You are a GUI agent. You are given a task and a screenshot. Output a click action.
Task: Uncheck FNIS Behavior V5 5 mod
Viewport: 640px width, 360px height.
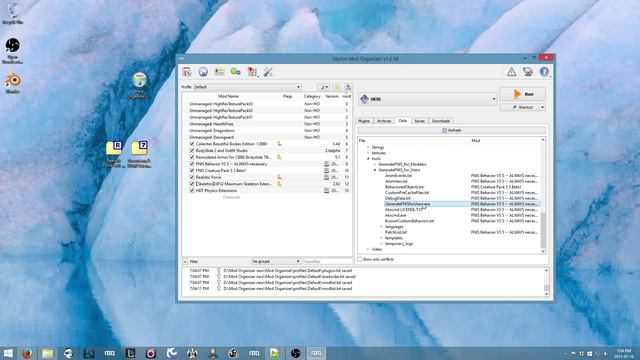point(192,164)
